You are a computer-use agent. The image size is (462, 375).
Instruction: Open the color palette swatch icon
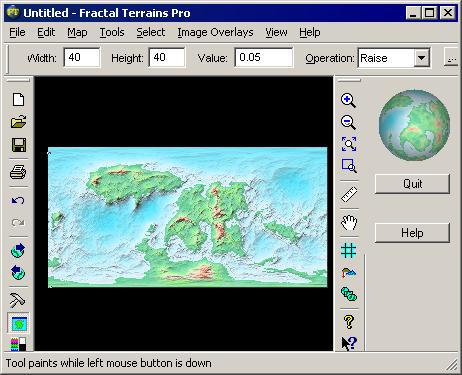[18, 344]
